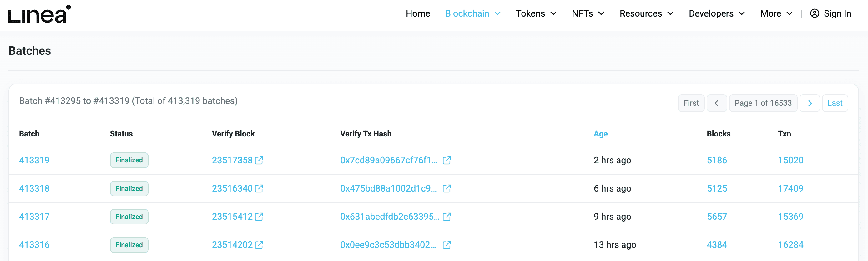
Task: Click the Linea logo
Action: pos(39,14)
